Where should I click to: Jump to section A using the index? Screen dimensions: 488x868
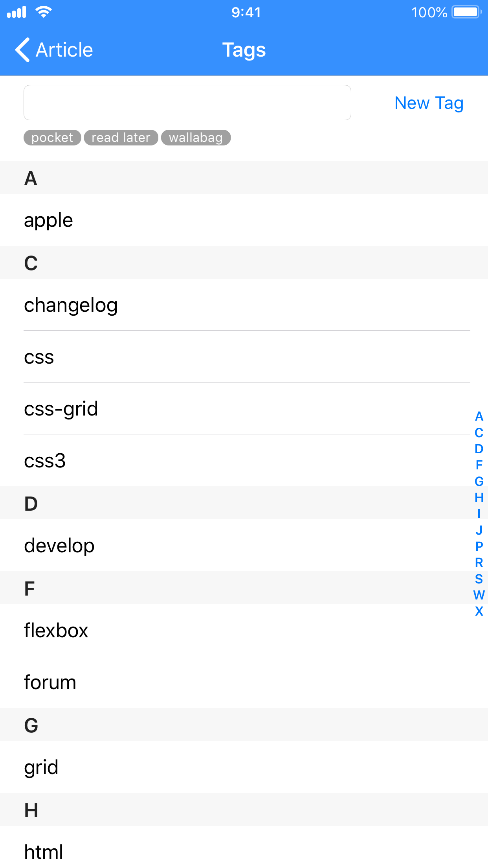coord(479,417)
